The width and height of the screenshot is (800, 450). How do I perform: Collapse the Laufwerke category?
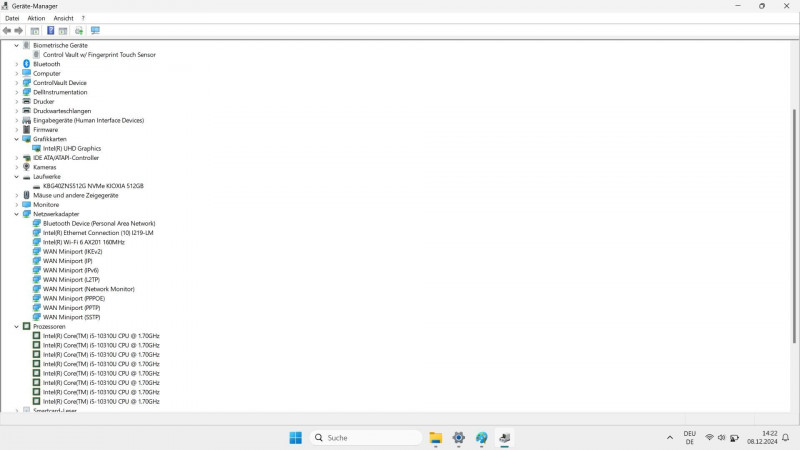tap(16, 177)
